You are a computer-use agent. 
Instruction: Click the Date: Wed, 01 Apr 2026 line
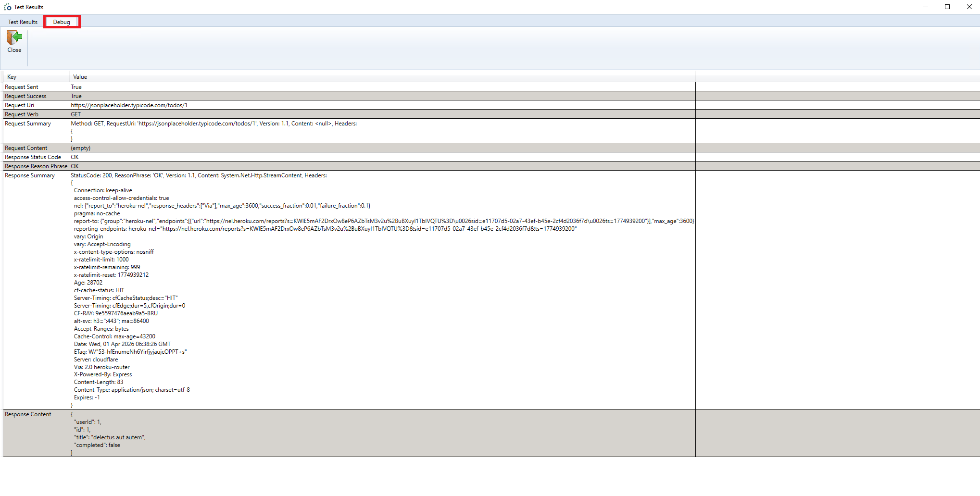point(122,344)
